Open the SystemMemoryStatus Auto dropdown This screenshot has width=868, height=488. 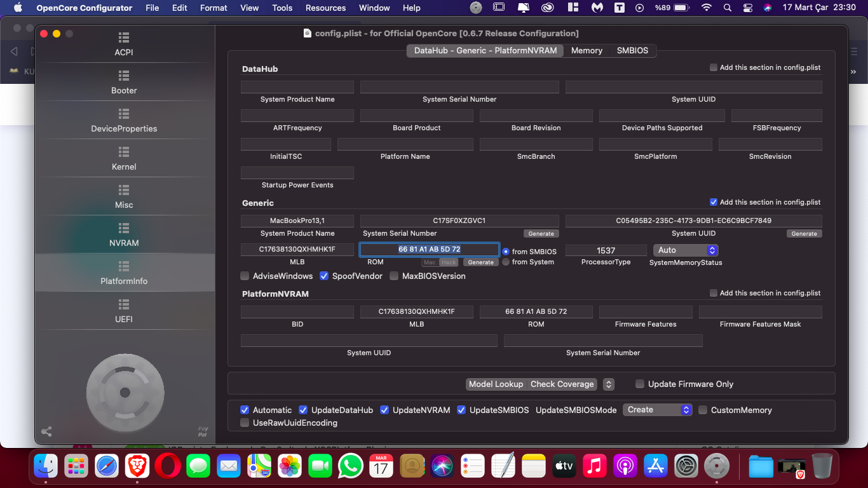point(686,250)
